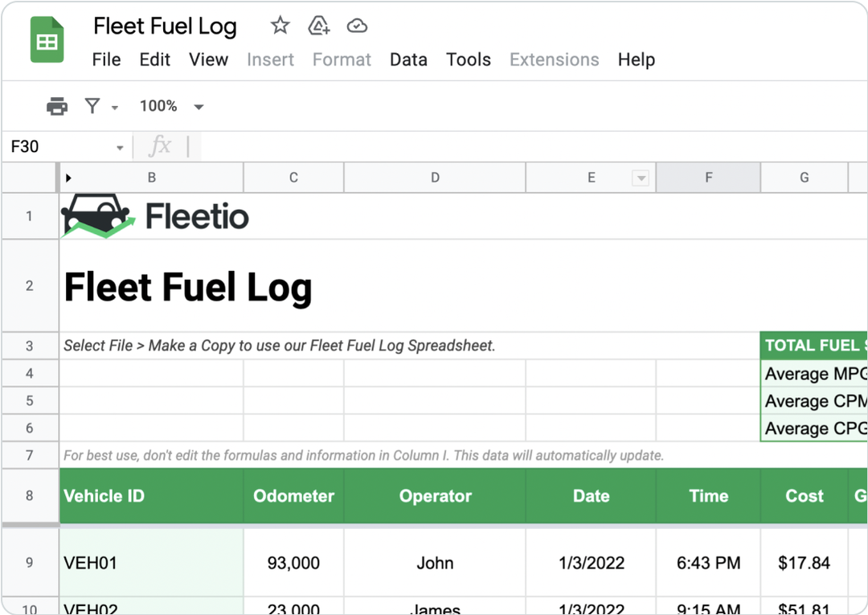Click the John operator cell

tap(435, 563)
